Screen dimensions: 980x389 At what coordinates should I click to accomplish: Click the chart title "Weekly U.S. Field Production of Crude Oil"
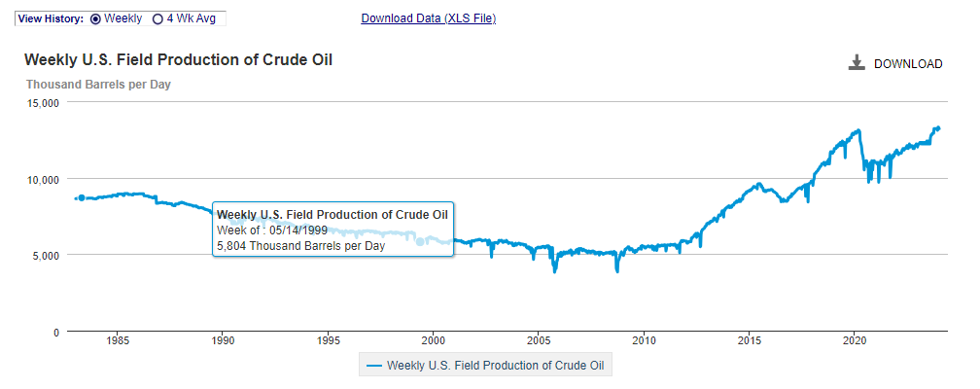click(178, 60)
